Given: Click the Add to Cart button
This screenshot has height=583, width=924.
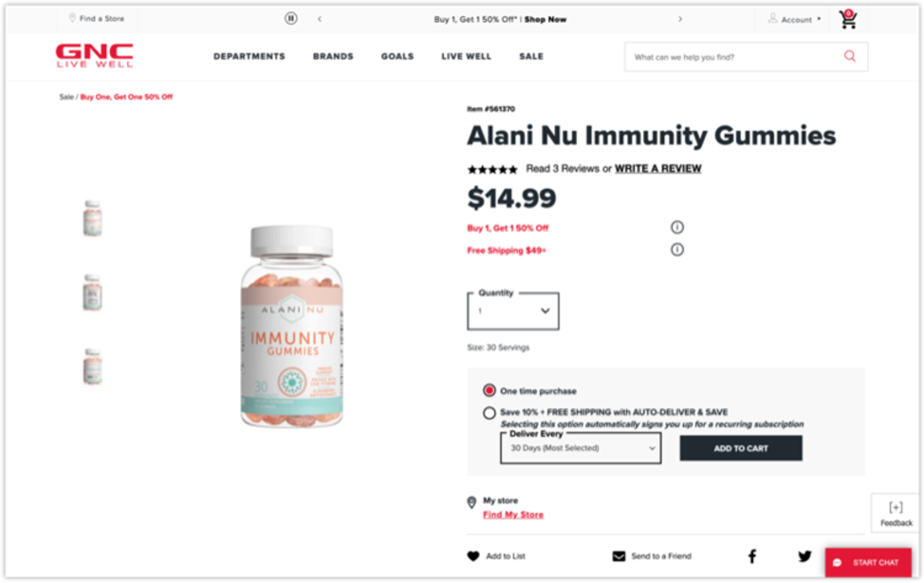Looking at the screenshot, I should pos(741,448).
